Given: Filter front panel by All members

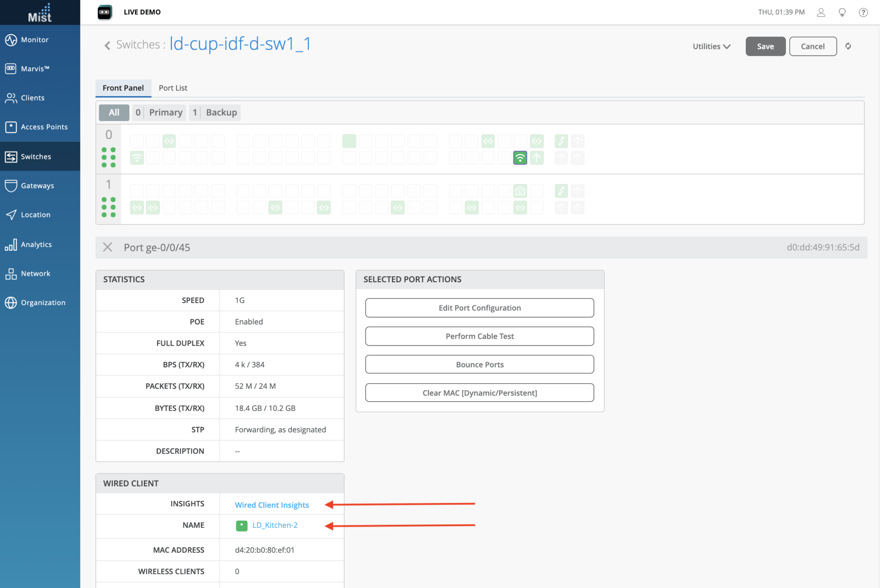Looking at the screenshot, I should click(114, 113).
